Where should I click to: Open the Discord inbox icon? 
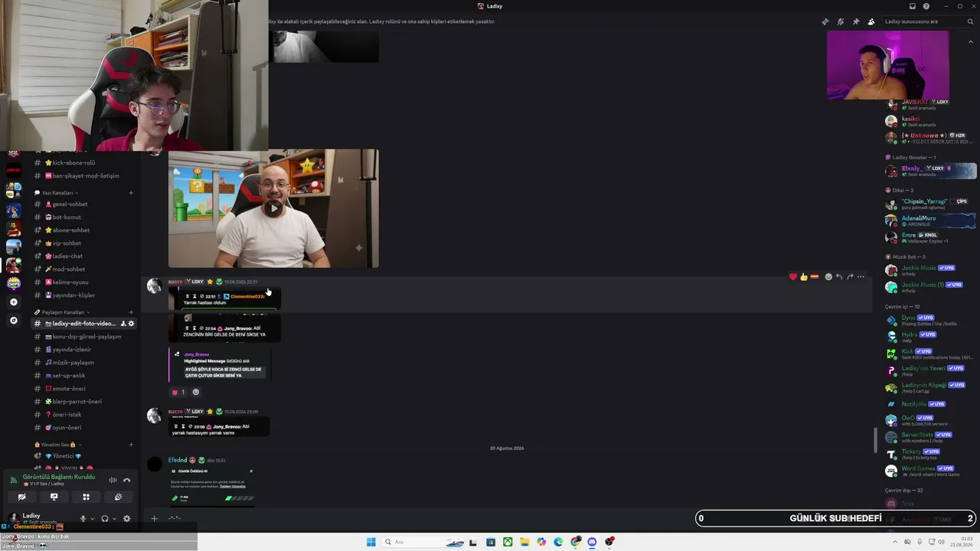913,6
